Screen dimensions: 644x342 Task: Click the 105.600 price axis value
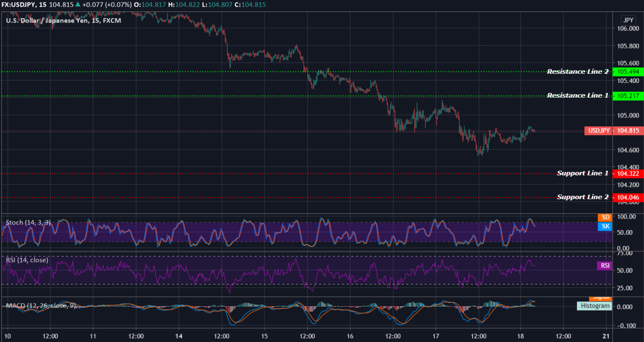[628, 63]
